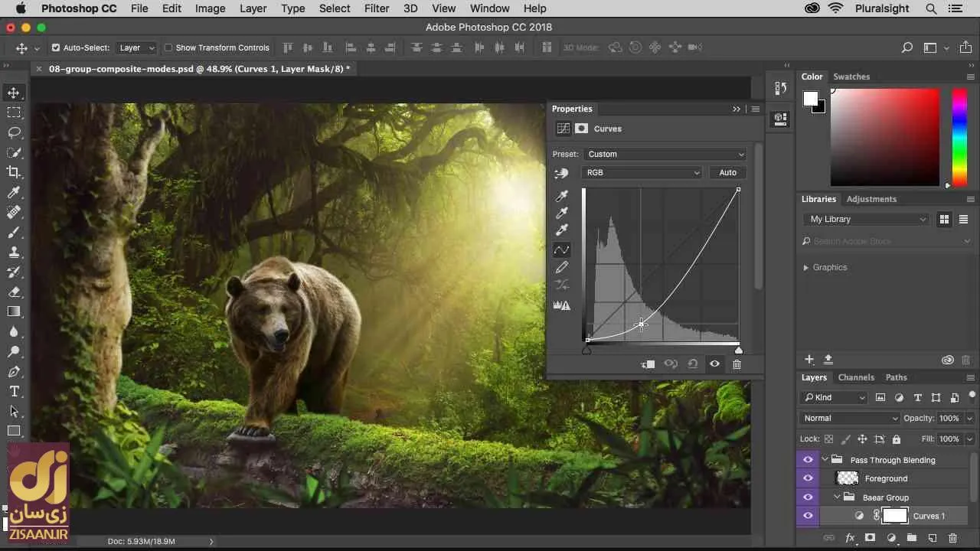The image size is (980, 551).
Task: Select the Clone Stamp tool
Action: click(x=14, y=252)
